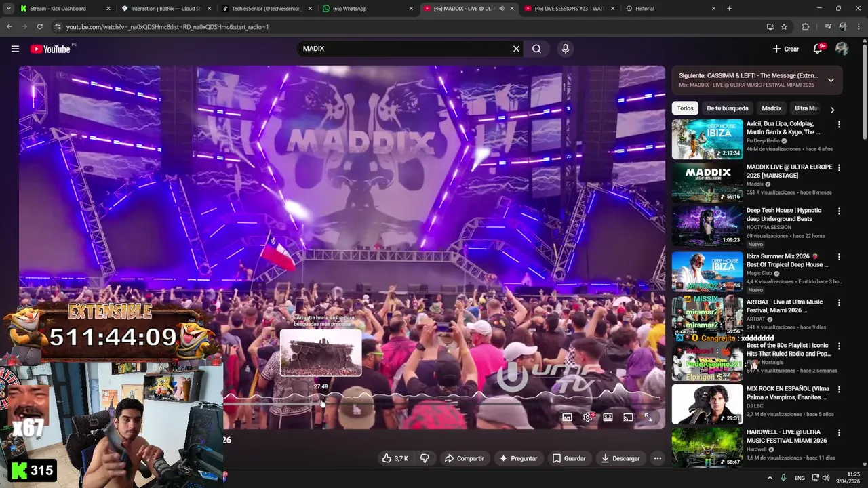Open the video player settings gear
The image size is (868, 488).
point(587,418)
